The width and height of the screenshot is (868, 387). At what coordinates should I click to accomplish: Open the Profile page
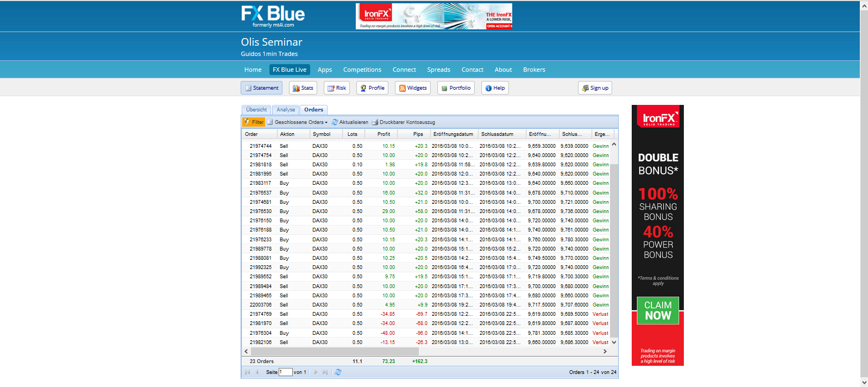(x=372, y=88)
